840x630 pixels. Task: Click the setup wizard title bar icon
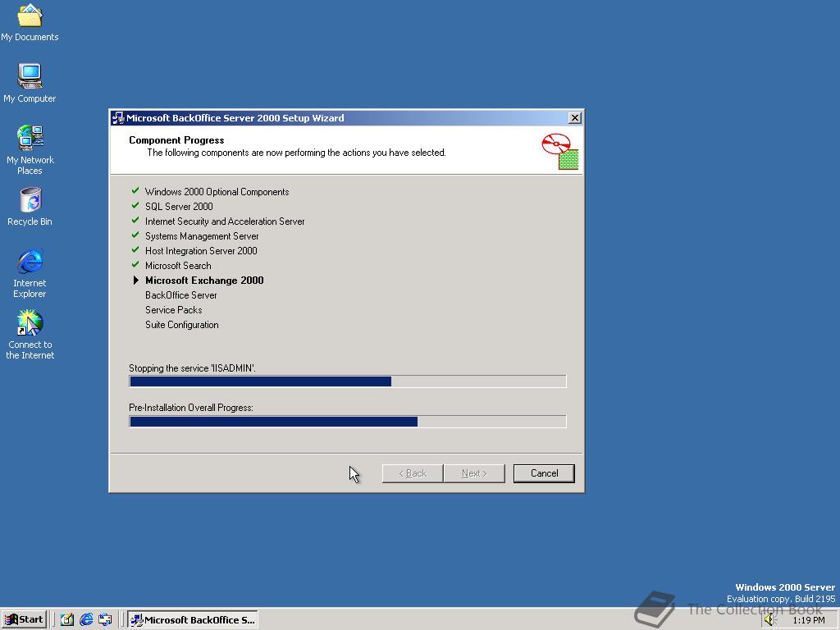[118, 118]
